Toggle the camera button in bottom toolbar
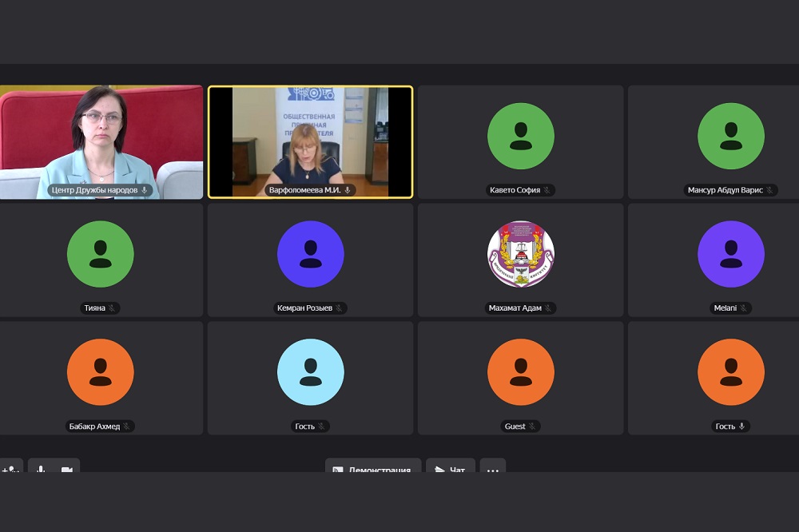The image size is (799, 532). (66, 468)
